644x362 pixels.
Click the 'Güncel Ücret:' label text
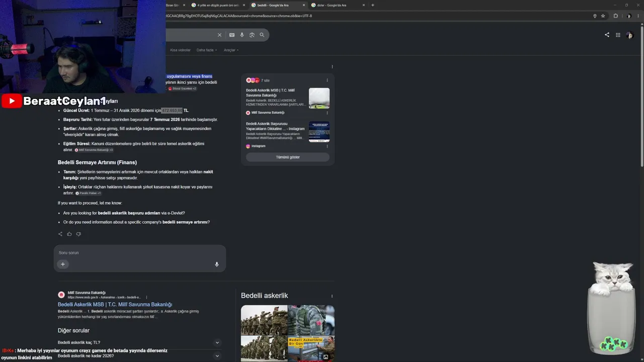coord(76,111)
